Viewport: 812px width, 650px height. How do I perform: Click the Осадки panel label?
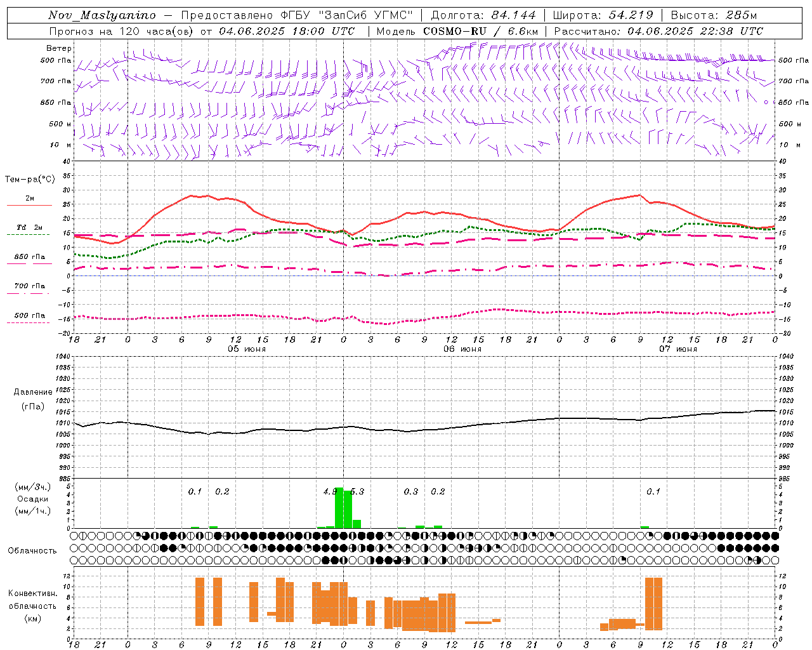click(x=33, y=499)
